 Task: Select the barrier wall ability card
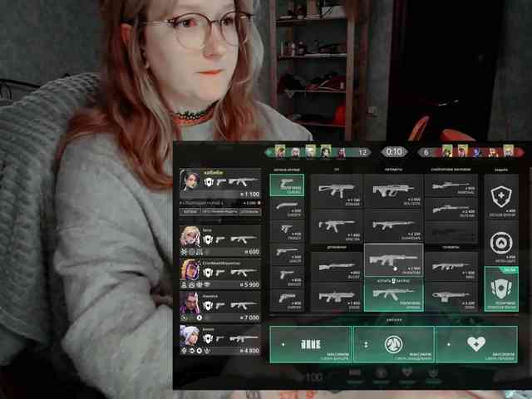coord(310,344)
